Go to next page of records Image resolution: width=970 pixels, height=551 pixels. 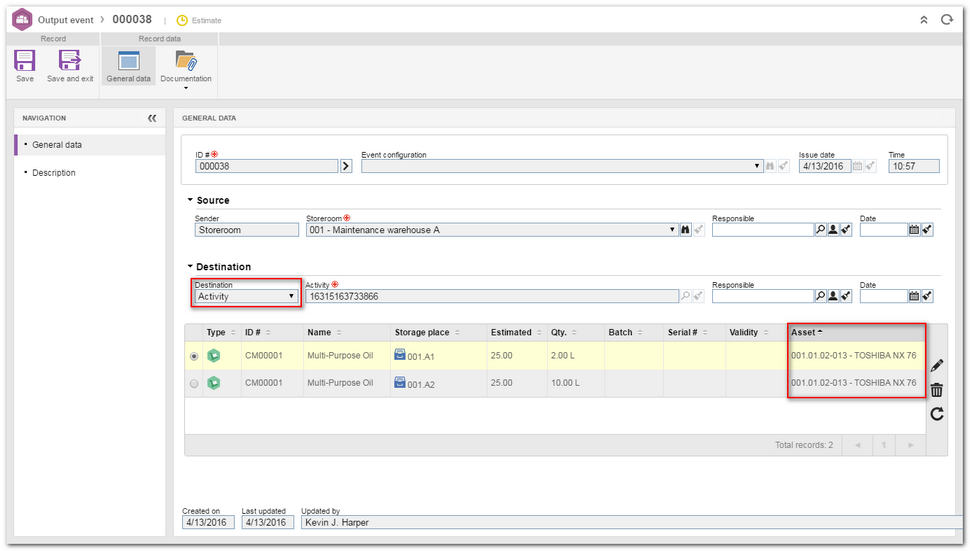[x=911, y=445]
